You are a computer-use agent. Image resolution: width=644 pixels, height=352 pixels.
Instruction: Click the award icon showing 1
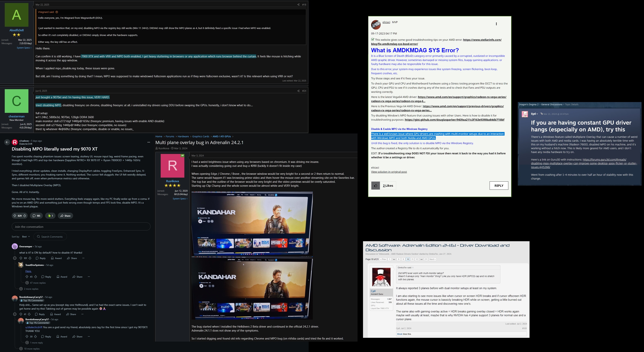pyautogui.click(x=50, y=216)
